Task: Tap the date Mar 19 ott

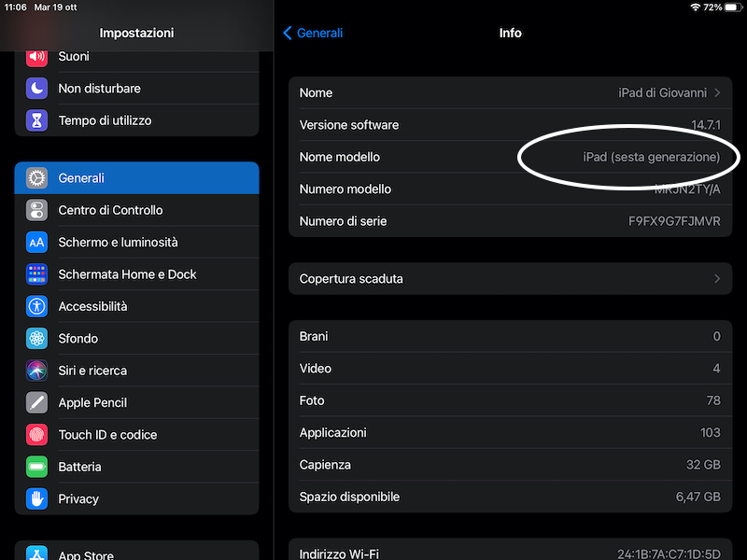Action: click(55, 7)
